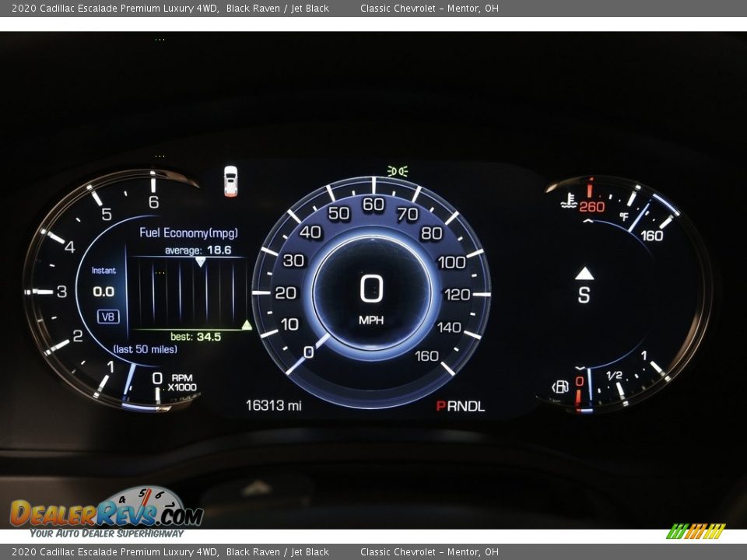Image resolution: width=747 pixels, height=560 pixels.
Task: Click the "Fuel Economy(mpg)" heading
Action: [x=188, y=233]
